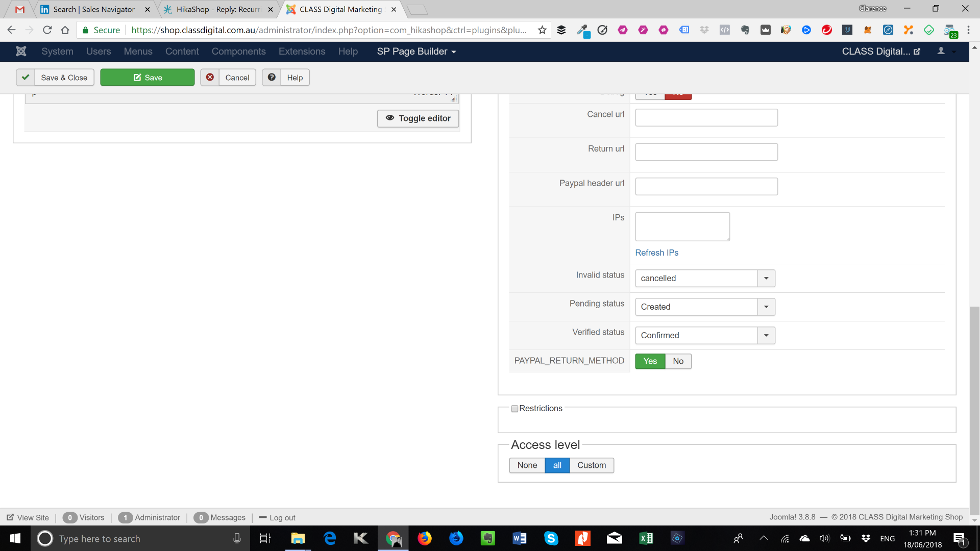
Task: Click the Help question mark icon
Action: [x=272, y=78]
